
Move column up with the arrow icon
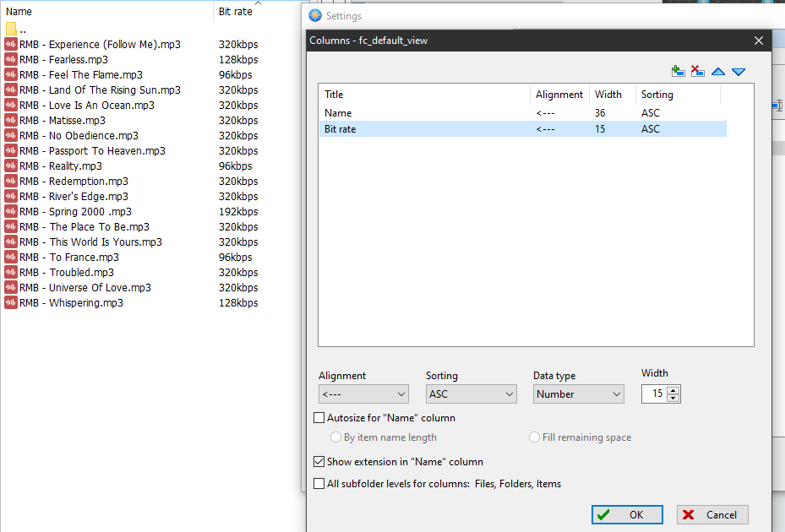click(x=718, y=72)
